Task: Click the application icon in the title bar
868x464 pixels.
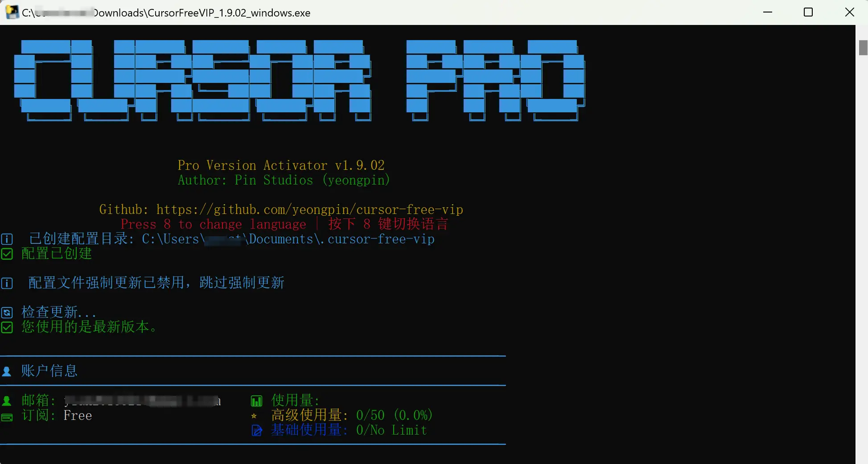Action: tap(12, 12)
